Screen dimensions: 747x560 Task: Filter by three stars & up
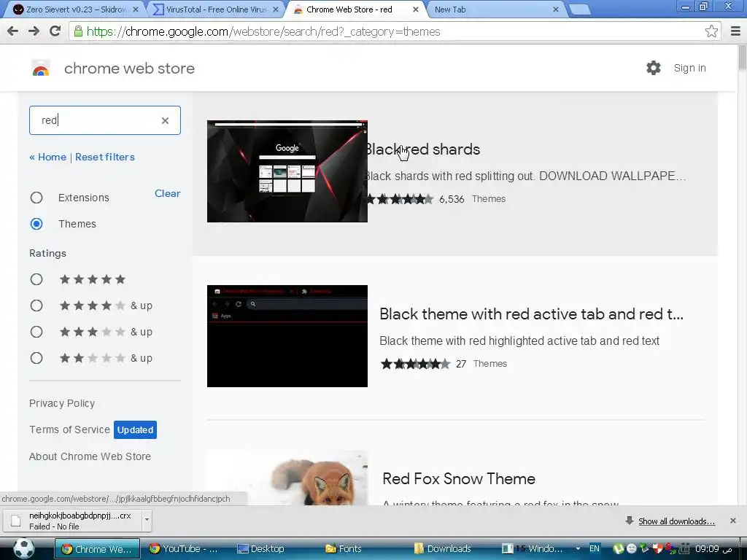click(x=36, y=332)
